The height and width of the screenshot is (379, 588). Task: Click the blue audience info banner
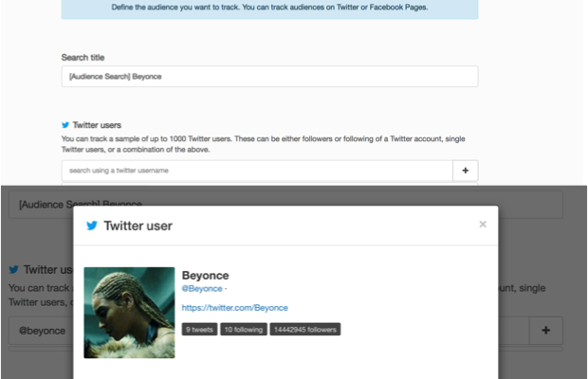pyautogui.click(x=269, y=9)
